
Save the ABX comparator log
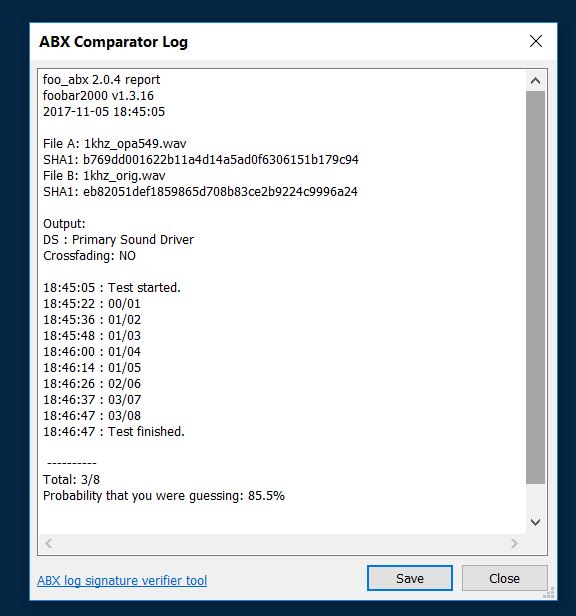click(409, 578)
